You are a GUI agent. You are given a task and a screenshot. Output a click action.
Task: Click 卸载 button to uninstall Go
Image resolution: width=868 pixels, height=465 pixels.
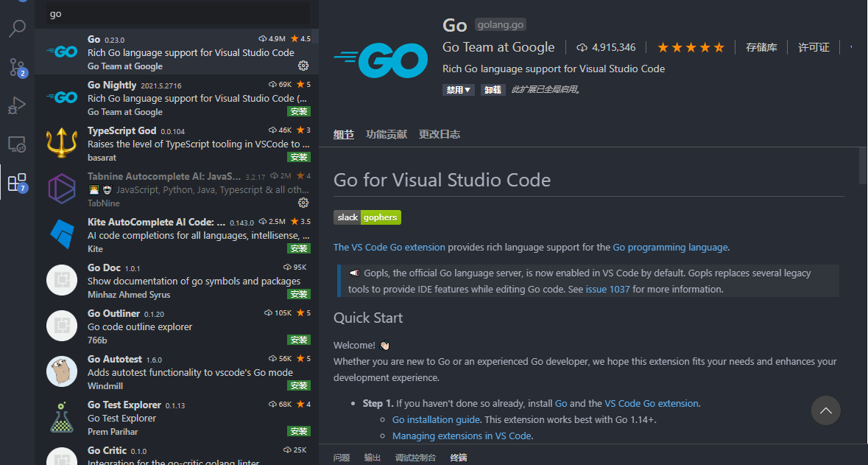tap(493, 90)
